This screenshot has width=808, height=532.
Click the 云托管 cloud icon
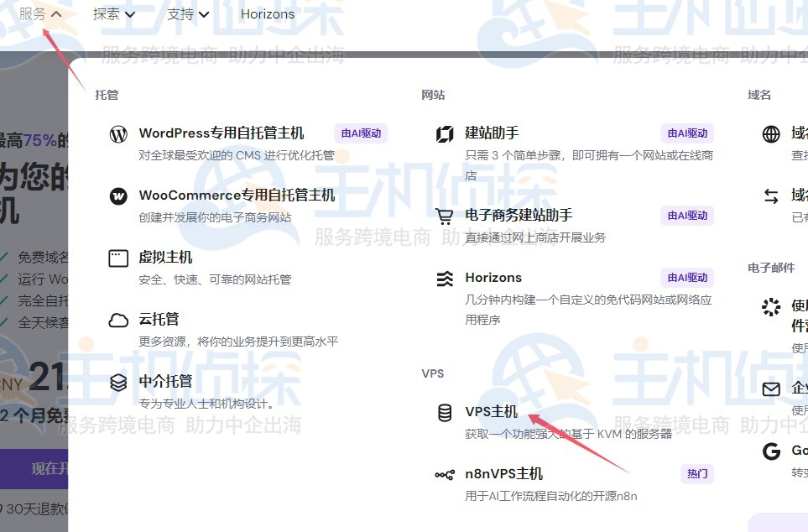(118, 321)
